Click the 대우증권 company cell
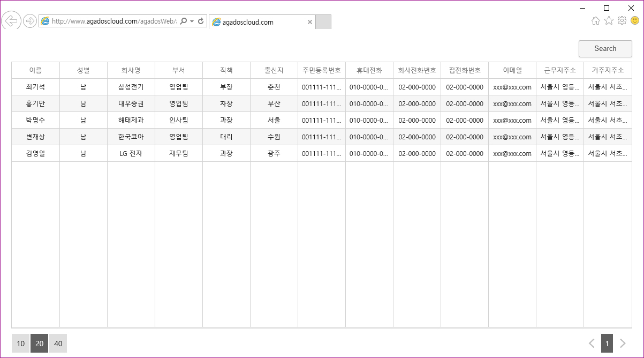Screen dimensions: 644x358 tap(131, 103)
